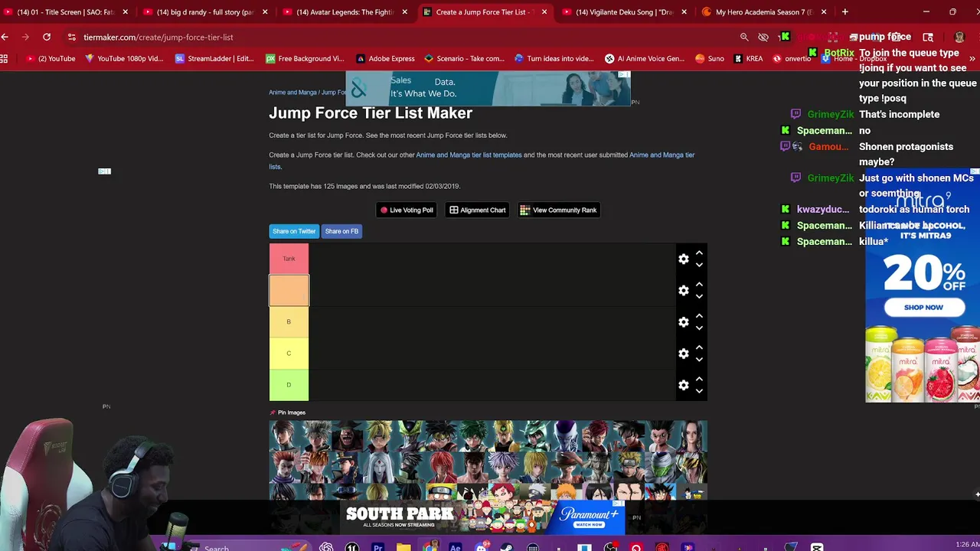Open the KREA bookmark
The height and width of the screenshot is (551, 980).
point(749,58)
